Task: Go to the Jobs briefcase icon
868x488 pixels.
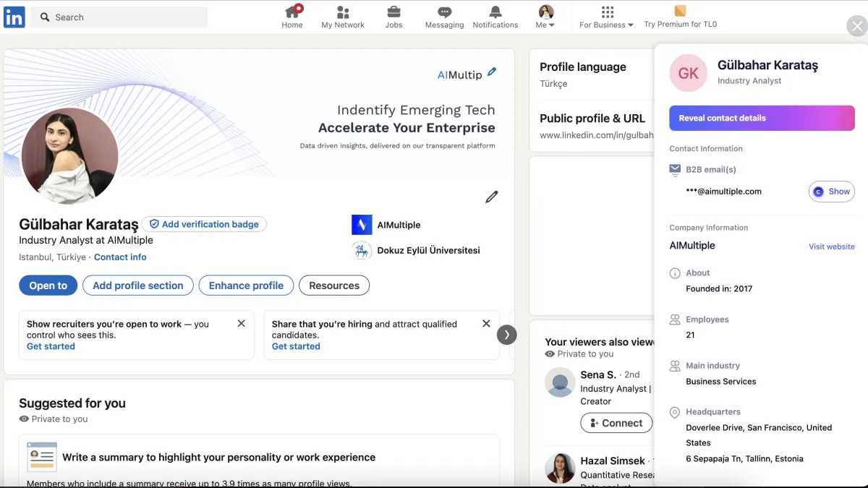Action: click(x=393, y=12)
